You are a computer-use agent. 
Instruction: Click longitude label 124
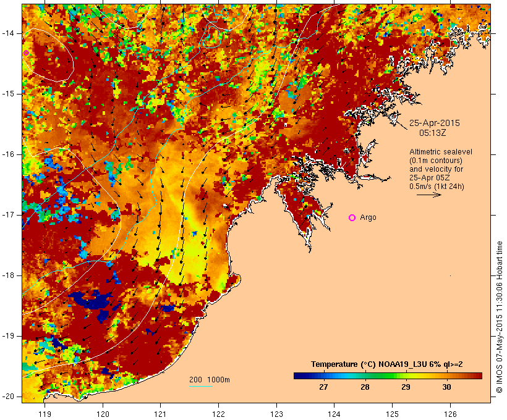click(x=334, y=414)
